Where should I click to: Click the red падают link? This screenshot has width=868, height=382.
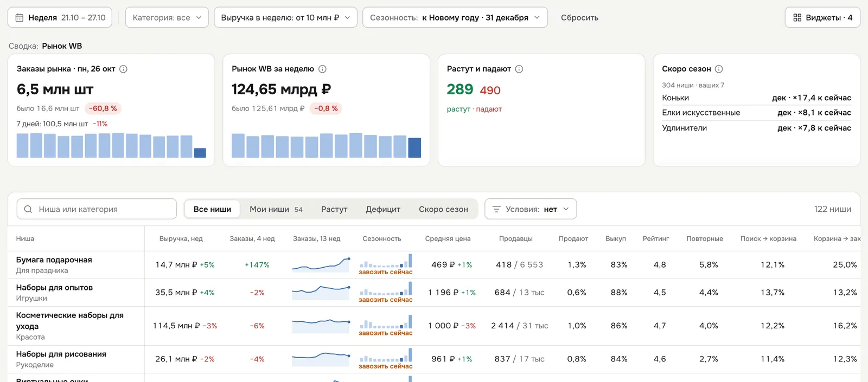pos(489,109)
